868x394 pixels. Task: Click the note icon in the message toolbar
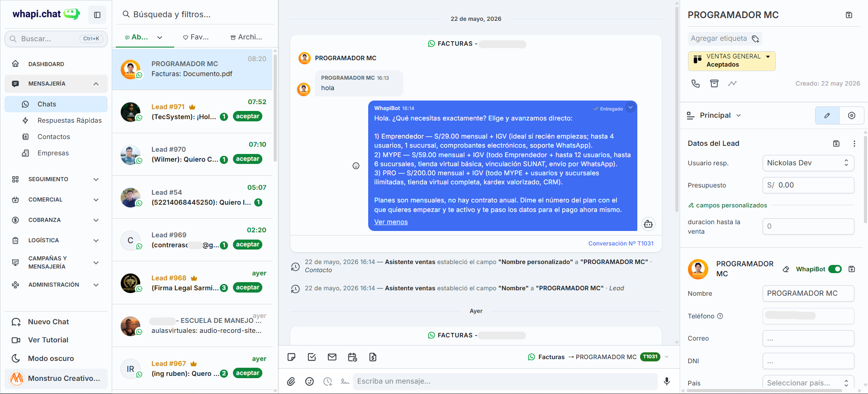tap(291, 357)
